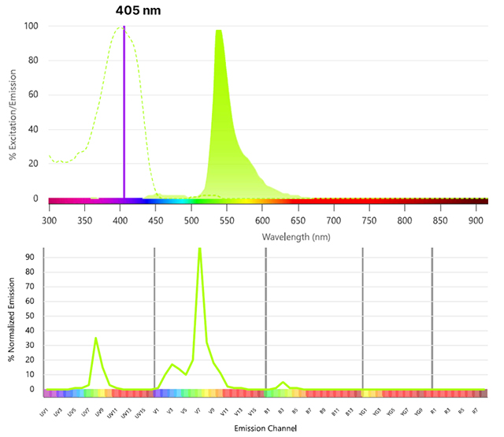
Task: Click the 600 wavelength tick label
Action: (262, 220)
